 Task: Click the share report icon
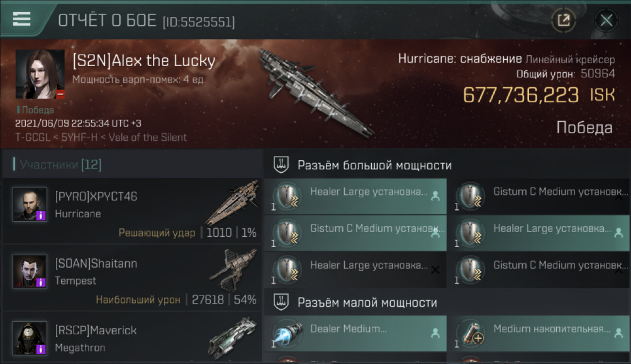564,20
